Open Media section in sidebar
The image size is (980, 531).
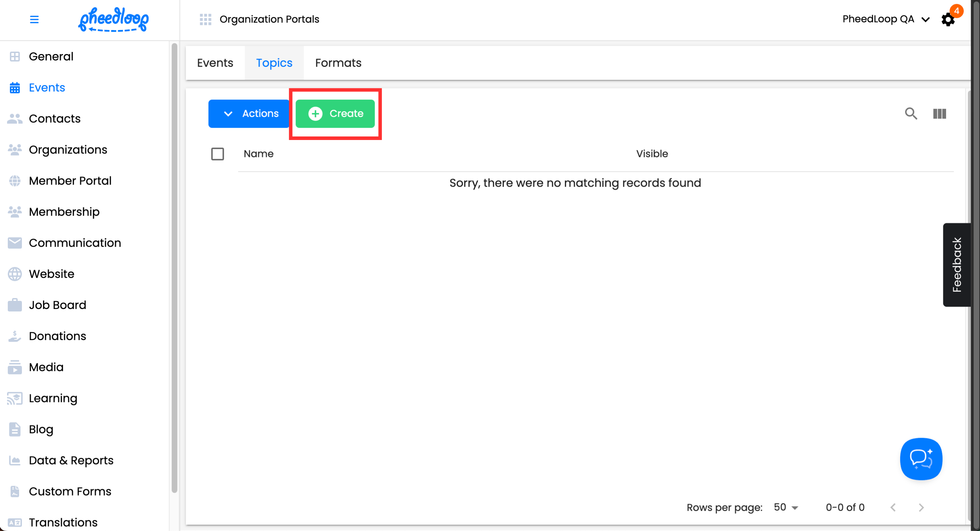pos(46,367)
